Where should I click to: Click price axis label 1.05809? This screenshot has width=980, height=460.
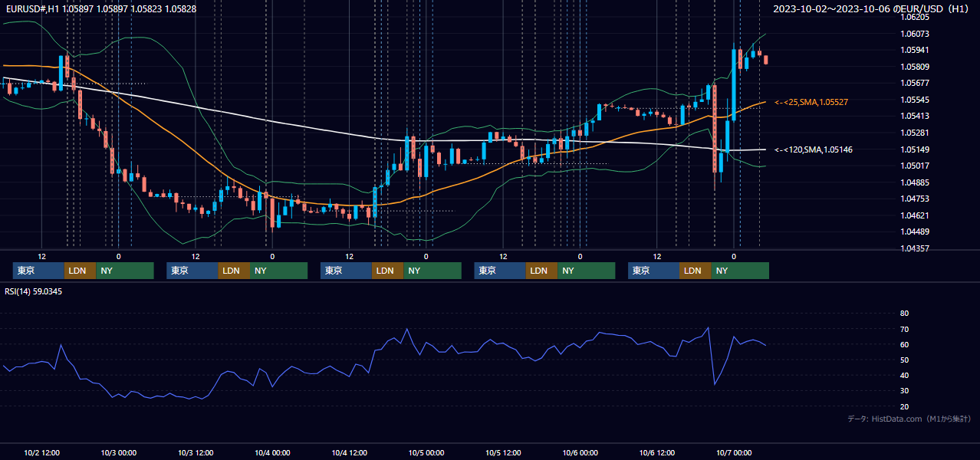(915, 67)
